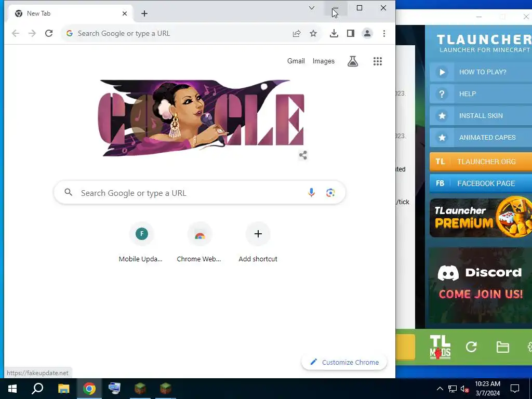Open the Google apps grid

[378, 61]
